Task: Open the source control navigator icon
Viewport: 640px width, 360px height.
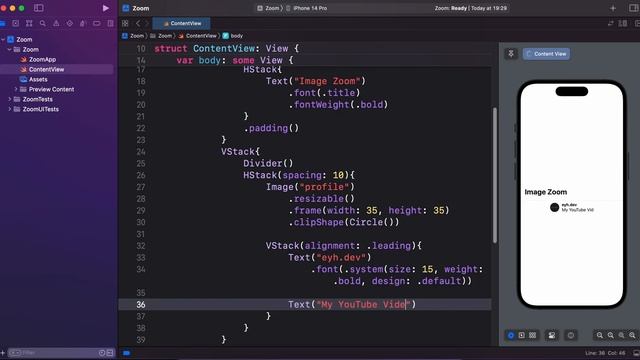Action: click(16, 23)
